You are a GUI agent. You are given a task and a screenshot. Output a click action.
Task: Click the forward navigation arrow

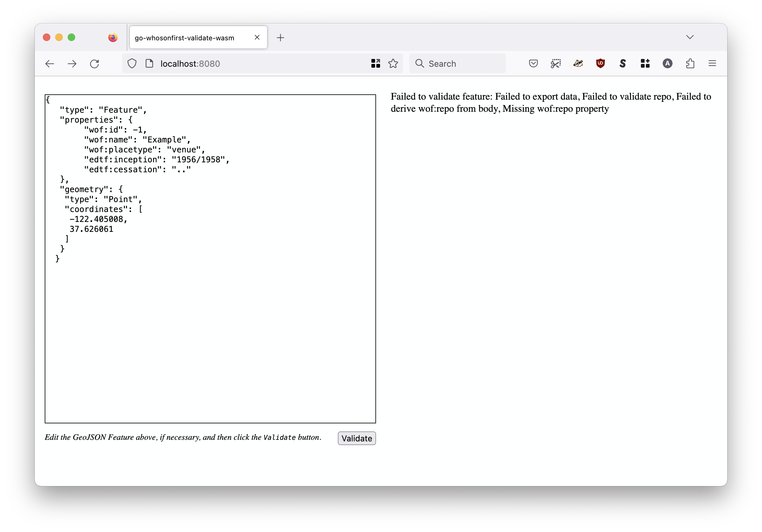[72, 64]
